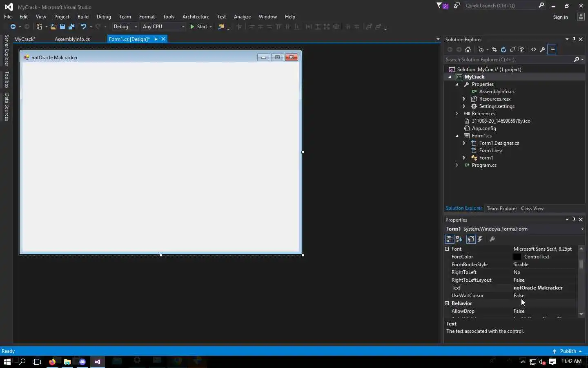Expand the References node
The height and width of the screenshot is (368, 588).
[457, 114]
